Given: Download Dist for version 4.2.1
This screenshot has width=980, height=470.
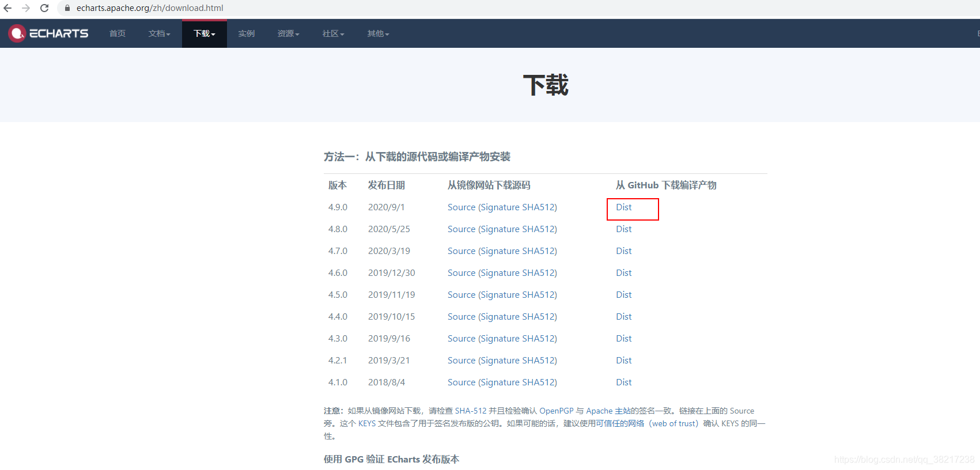Looking at the screenshot, I should point(623,361).
